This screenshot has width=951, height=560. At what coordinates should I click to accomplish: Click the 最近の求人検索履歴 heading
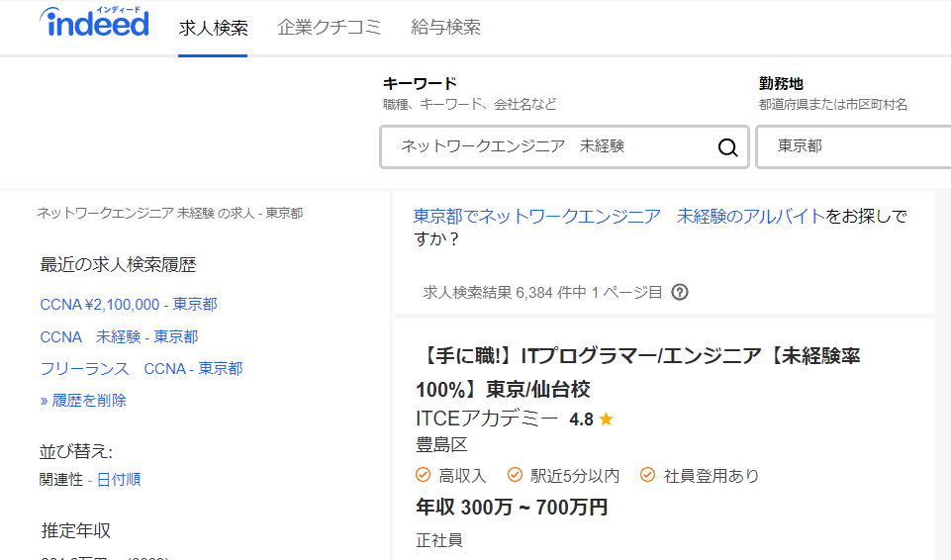[118, 265]
